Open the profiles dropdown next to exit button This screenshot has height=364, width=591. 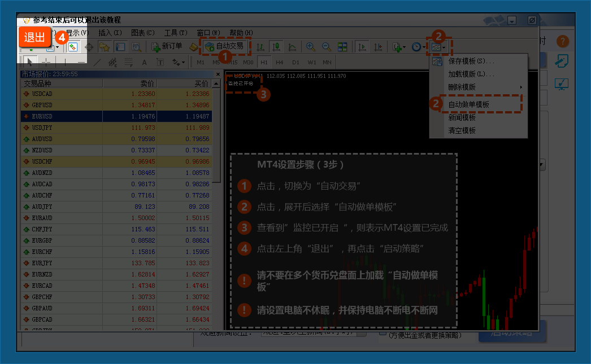pyautogui.click(x=53, y=48)
